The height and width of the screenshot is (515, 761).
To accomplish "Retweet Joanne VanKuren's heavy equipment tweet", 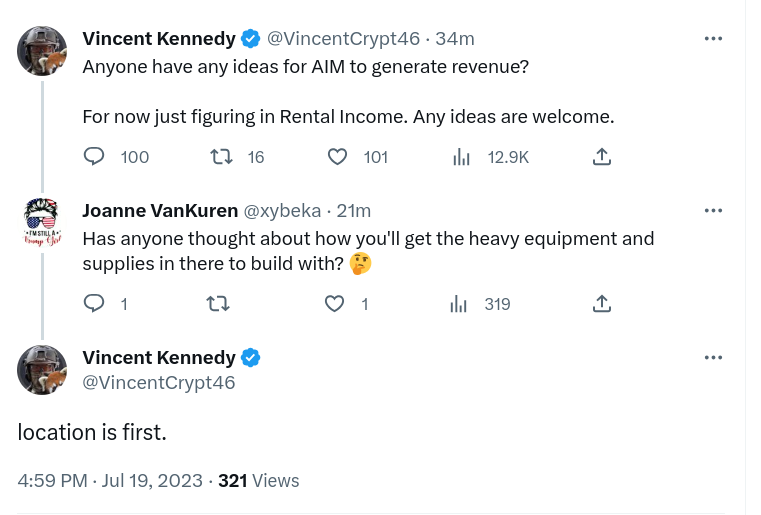I will click(217, 304).
